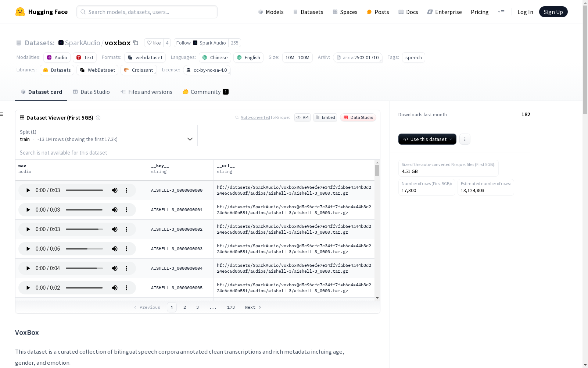Image resolution: width=588 pixels, height=368 pixels.
Task: Open the sidebar table of contents toggle
Action: (1, 114)
